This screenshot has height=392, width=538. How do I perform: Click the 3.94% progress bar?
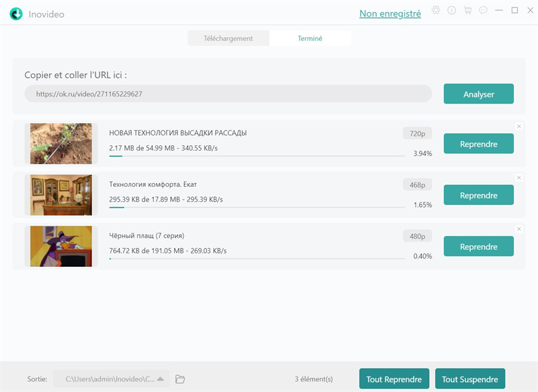pos(257,156)
